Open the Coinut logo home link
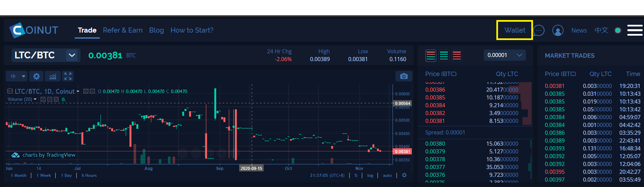This screenshot has width=644, height=187. (x=34, y=30)
